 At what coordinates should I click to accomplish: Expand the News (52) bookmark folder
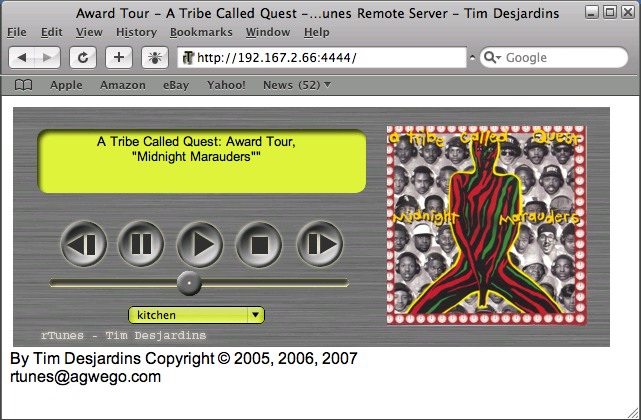297,85
